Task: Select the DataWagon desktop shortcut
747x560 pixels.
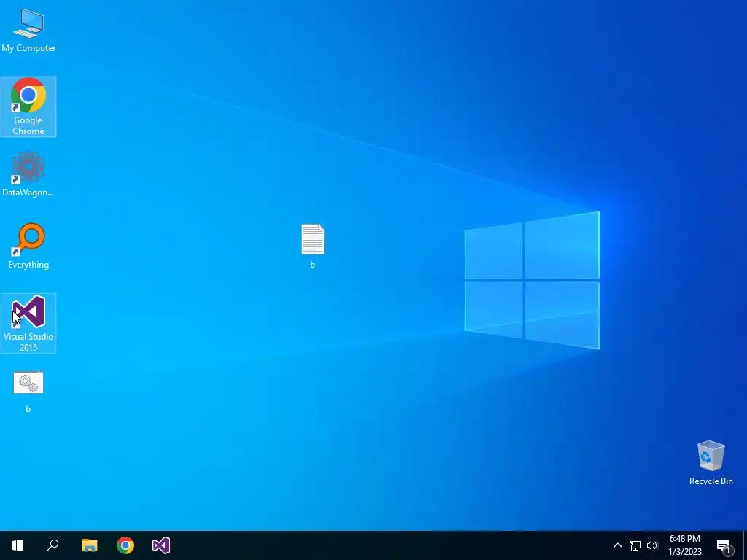Action: (28, 174)
